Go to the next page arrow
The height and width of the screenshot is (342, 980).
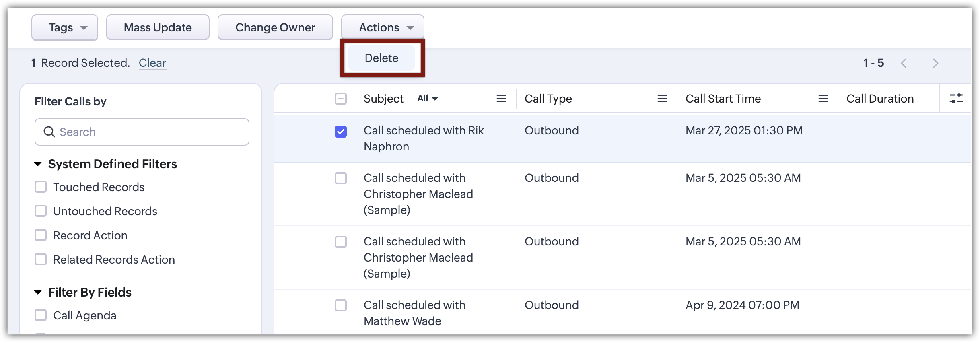[935, 63]
